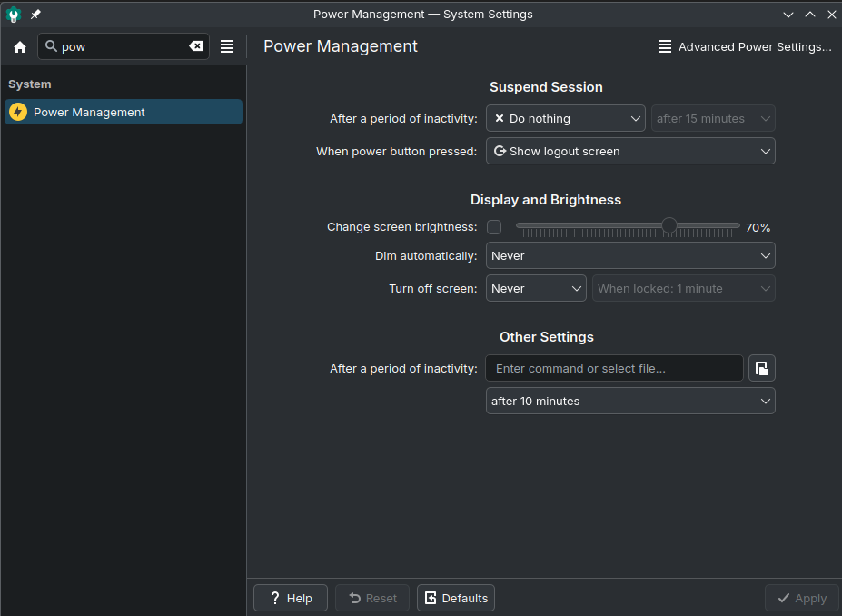This screenshot has width=842, height=616.
Task: Click the home icon in the sidebar header
Action: click(20, 46)
